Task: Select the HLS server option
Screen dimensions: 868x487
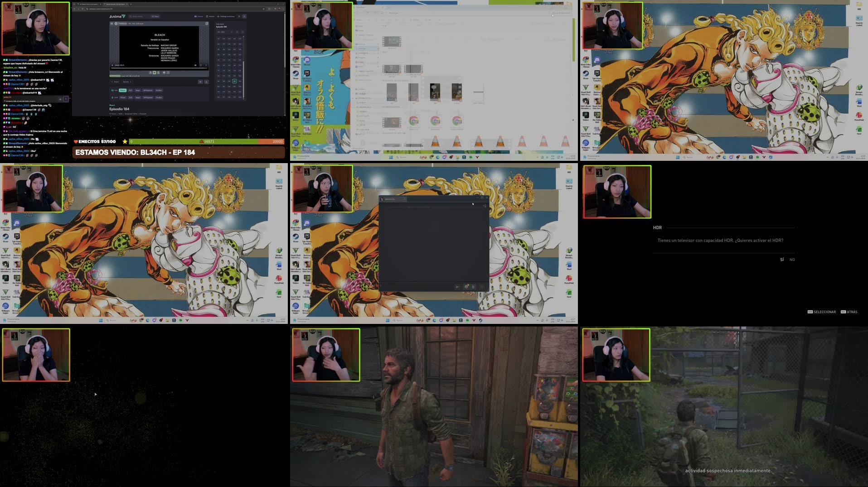Action: (x=131, y=90)
